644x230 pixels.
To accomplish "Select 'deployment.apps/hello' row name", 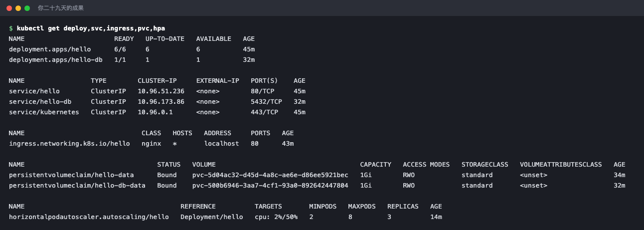I will (x=50, y=49).
